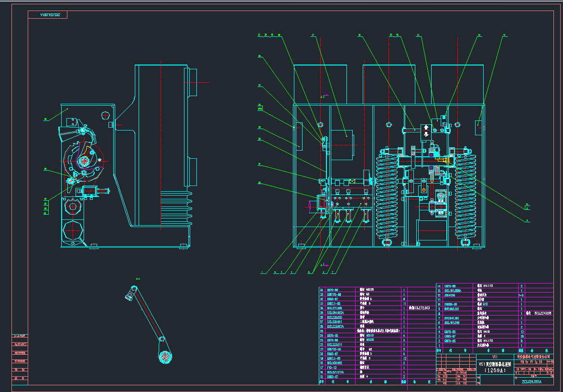Select part code FXB-13 in the parts list
Viewport: 563px width, 392px height.
click(x=331, y=368)
